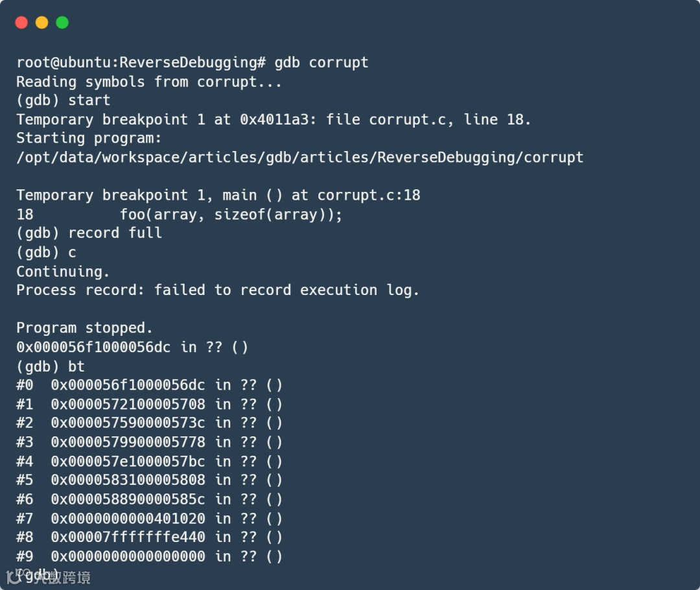Click the /opt/data/workspace program path line
This screenshot has width=700, height=590.
(x=299, y=158)
